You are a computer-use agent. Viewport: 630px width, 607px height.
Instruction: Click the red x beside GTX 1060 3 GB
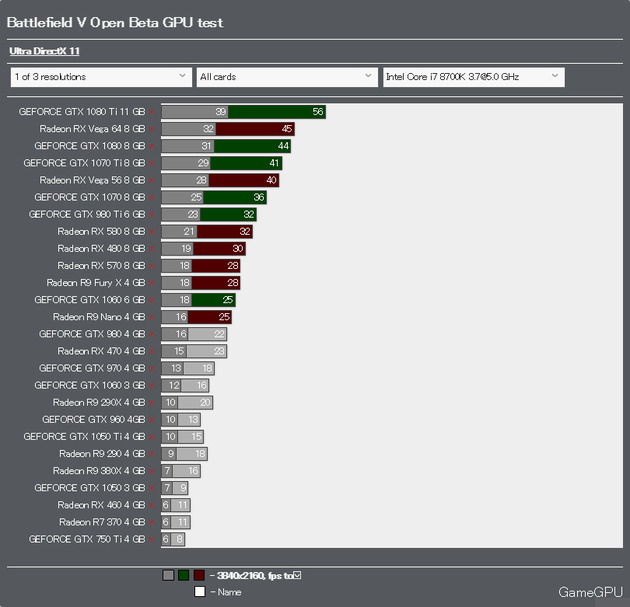click(152, 386)
